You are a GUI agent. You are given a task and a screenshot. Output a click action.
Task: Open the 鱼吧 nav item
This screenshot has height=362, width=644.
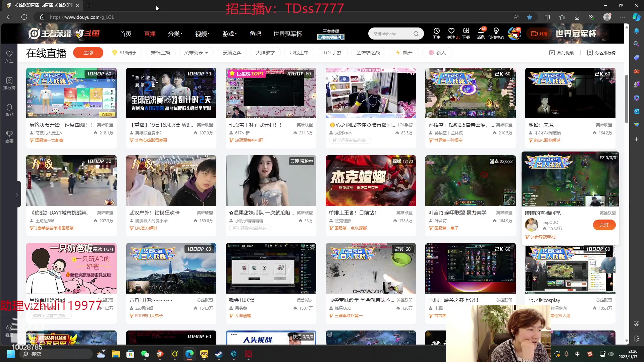click(x=255, y=34)
